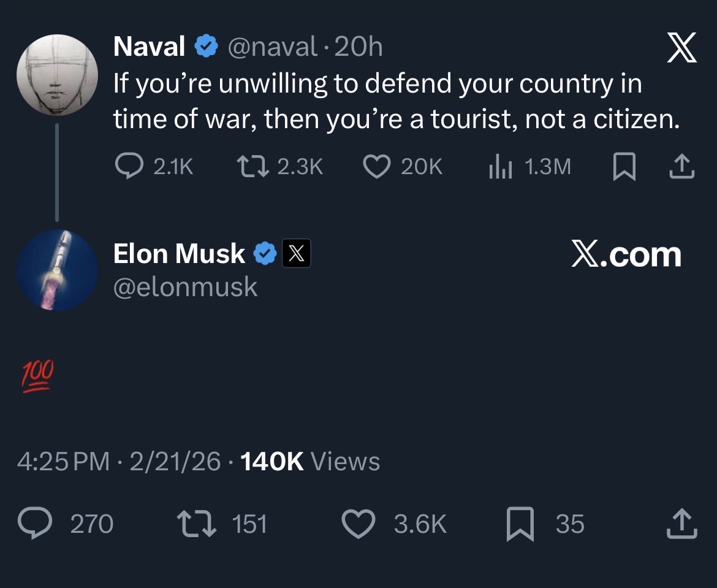
Task: Click the 4:25 PM post timestamp
Action: 63,462
